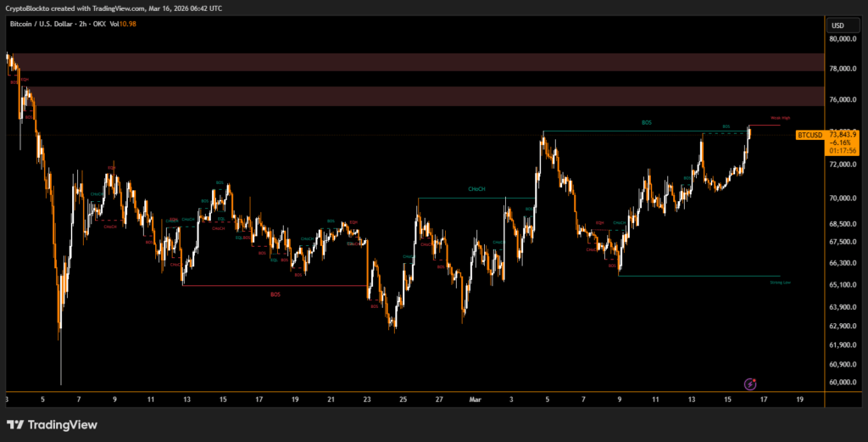Image resolution: width=868 pixels, height=442 pixels.
Task: Click the Mar marker on the time axis
Action: (x=475, y=398)
